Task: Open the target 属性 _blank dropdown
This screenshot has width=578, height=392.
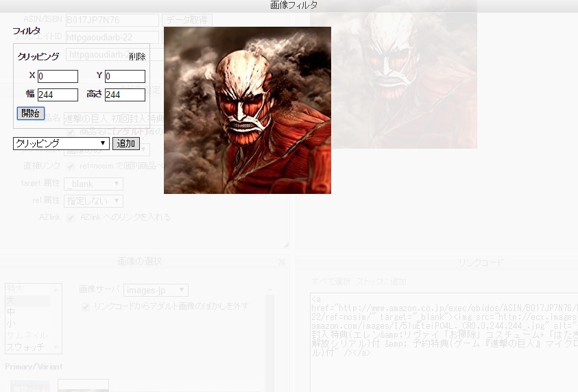Action: 93,184
